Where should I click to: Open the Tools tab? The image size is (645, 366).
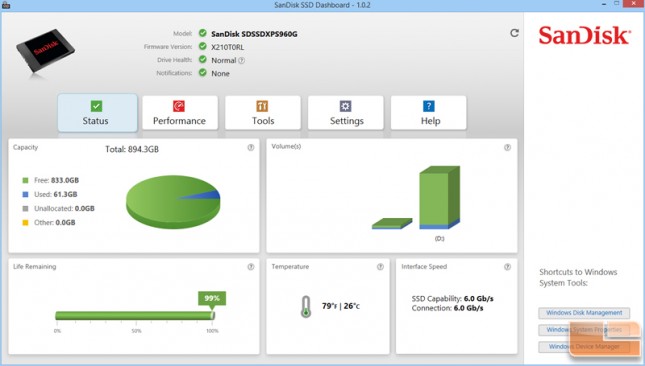click(x=263, y=113)
